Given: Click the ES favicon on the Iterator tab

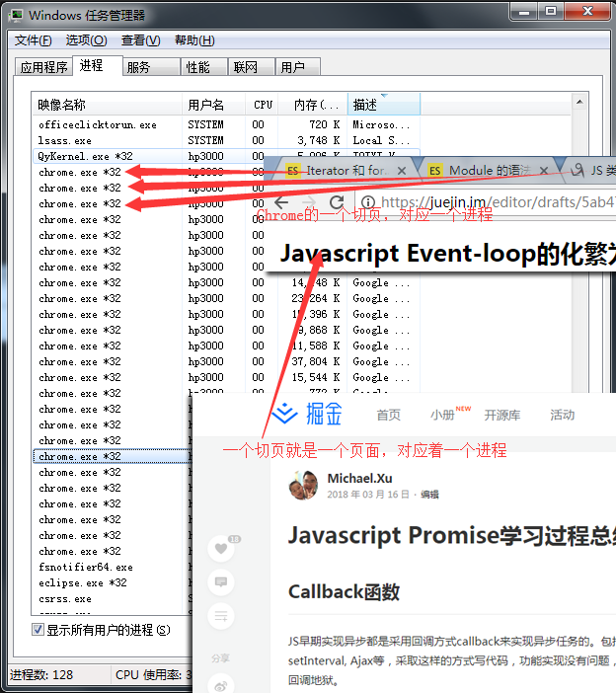Looking at the screenshot, I should [292, 171].
